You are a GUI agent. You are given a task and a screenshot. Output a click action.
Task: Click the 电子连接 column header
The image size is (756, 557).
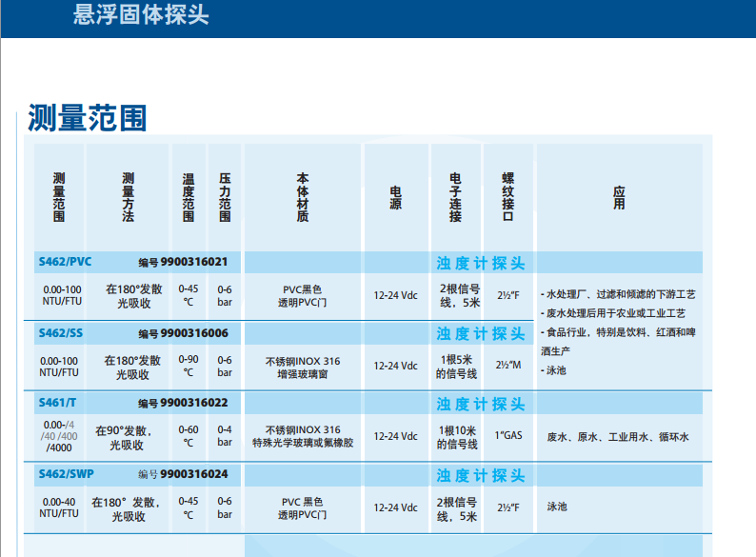[x=455, y=197]
